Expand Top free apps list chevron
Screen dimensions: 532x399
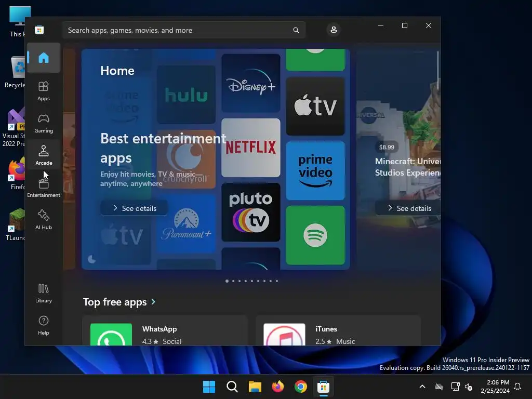point(153,302)
